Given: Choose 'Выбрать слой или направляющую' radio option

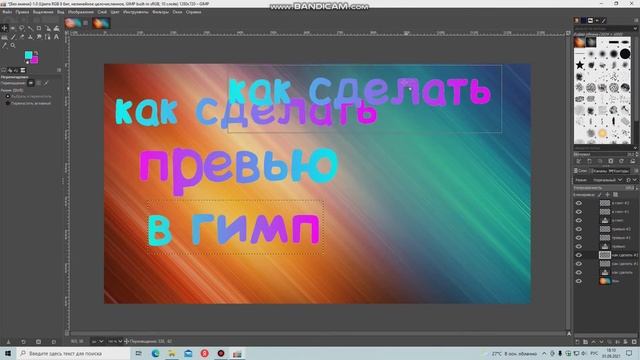Looking at the screenshot, I should [x=29, y=96].
